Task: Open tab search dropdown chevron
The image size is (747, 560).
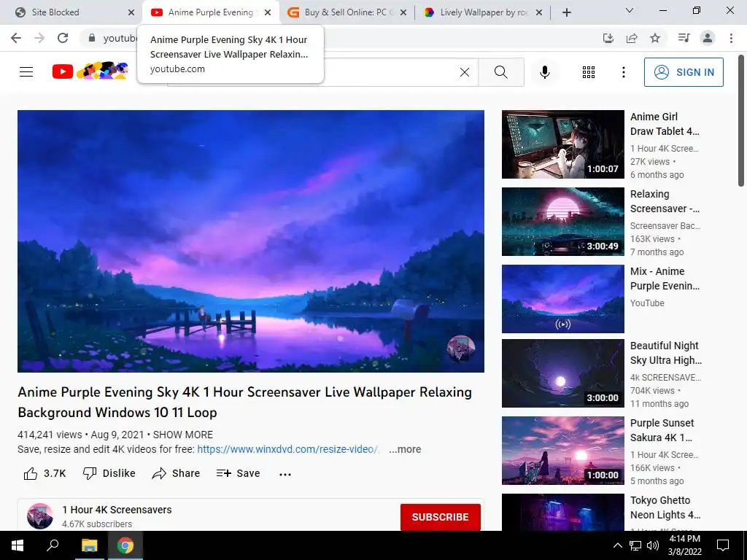Action: point(629,10)
